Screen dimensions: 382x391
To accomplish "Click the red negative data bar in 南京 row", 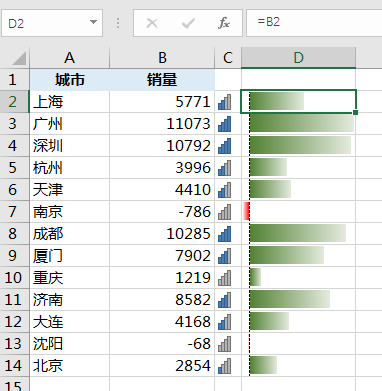I will pyautogui.click(x=246, y=211).
